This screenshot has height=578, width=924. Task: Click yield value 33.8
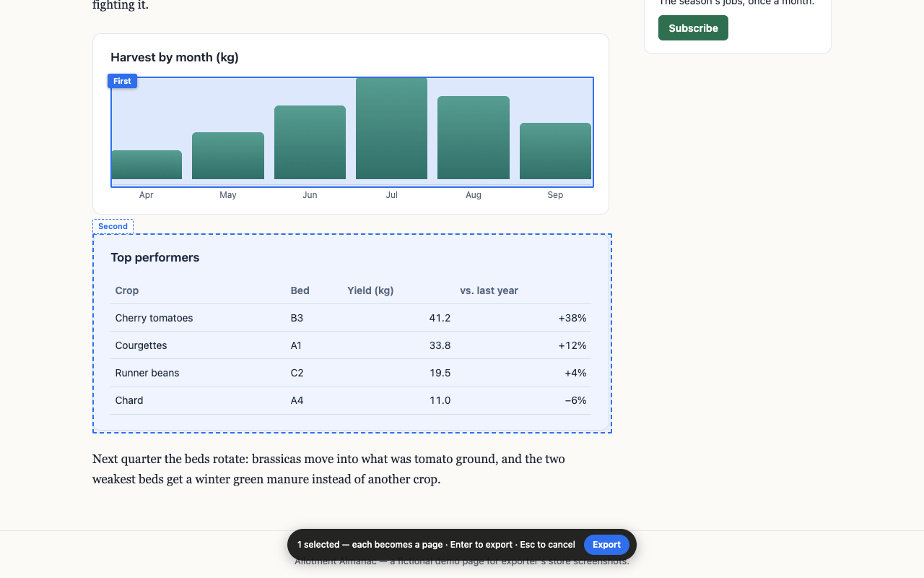440,345
